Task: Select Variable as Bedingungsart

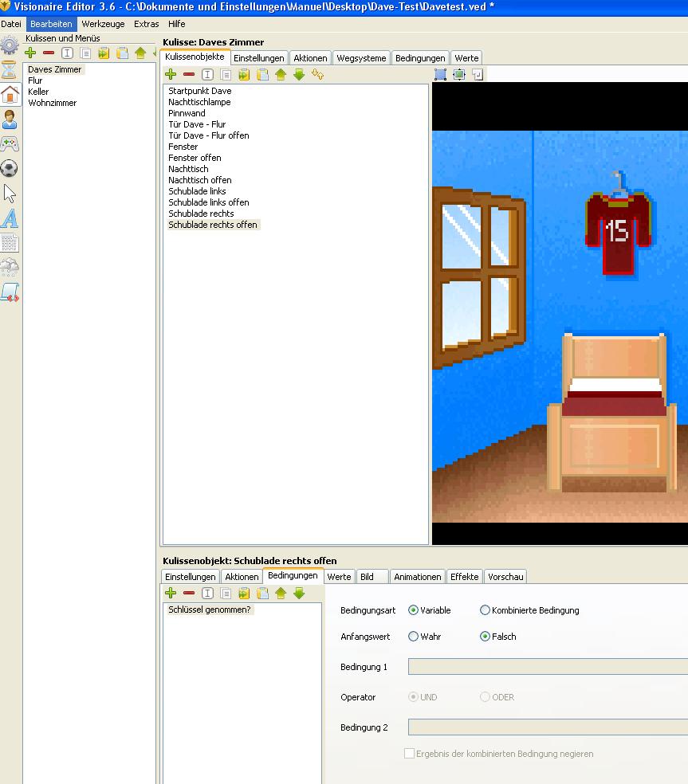Action: point(413,610)
